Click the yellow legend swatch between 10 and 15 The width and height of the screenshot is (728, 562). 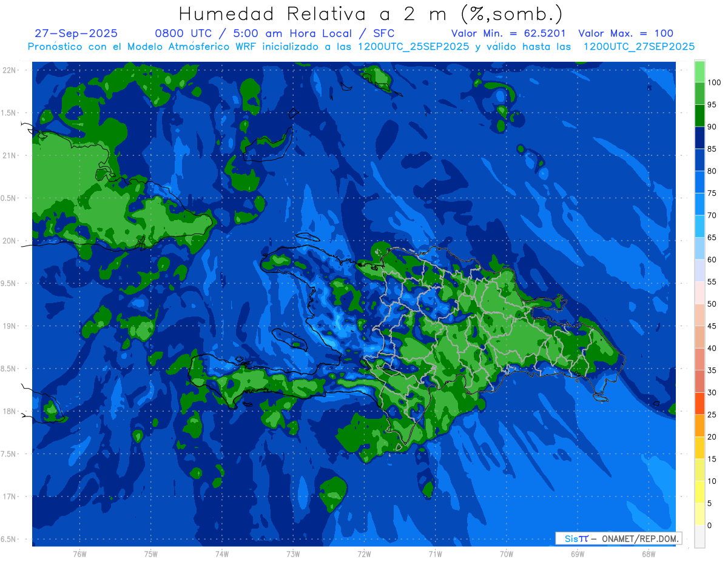[x=699, y=470]
